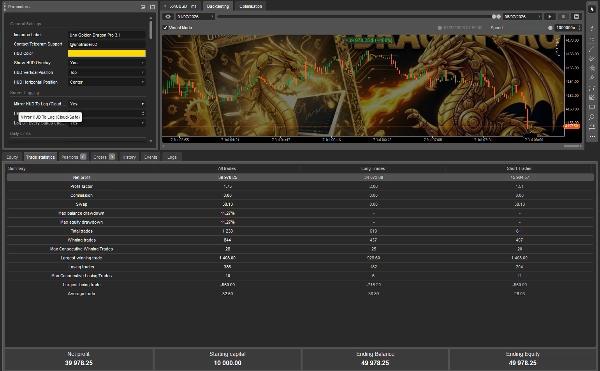Click the Parameters panel vertical scrollbar
Viewport: 600px width, 371px height.
150,30
